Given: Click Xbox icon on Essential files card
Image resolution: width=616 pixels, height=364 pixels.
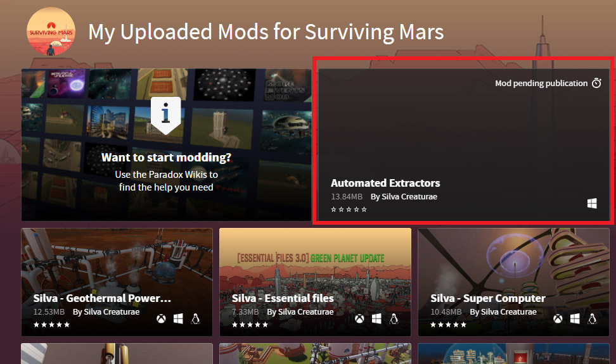Looking at the screenshot, I should pyautogui.click(x=359, y=318).
